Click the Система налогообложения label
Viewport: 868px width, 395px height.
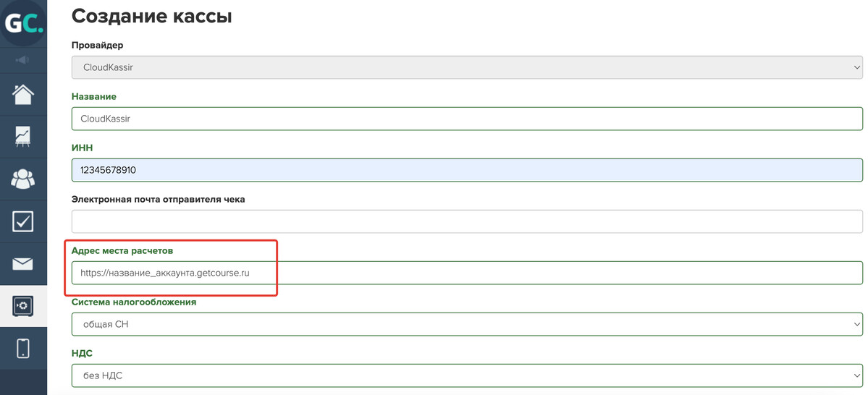134,302
